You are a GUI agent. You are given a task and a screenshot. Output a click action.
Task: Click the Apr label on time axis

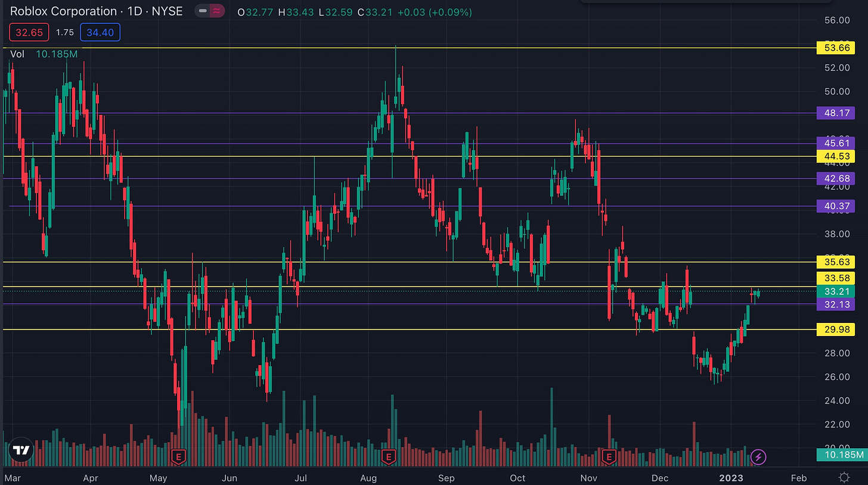point(91,478)
